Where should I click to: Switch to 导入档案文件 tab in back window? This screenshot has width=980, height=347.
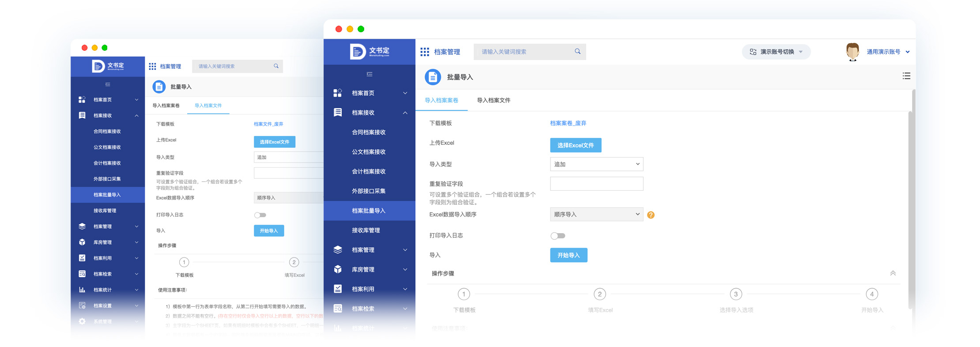pos(208,106)
